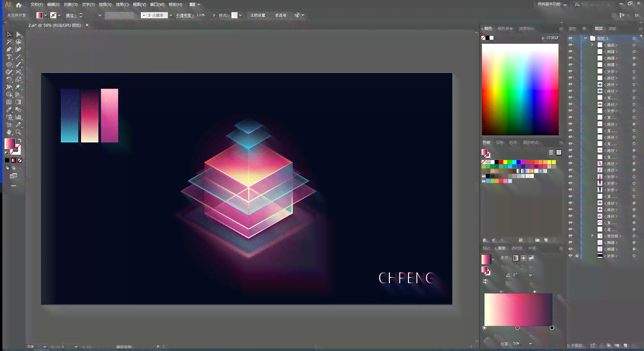Open the stroke color dropdown in control bar
This screenshot has width=644, height=351.
click(59, 15)
